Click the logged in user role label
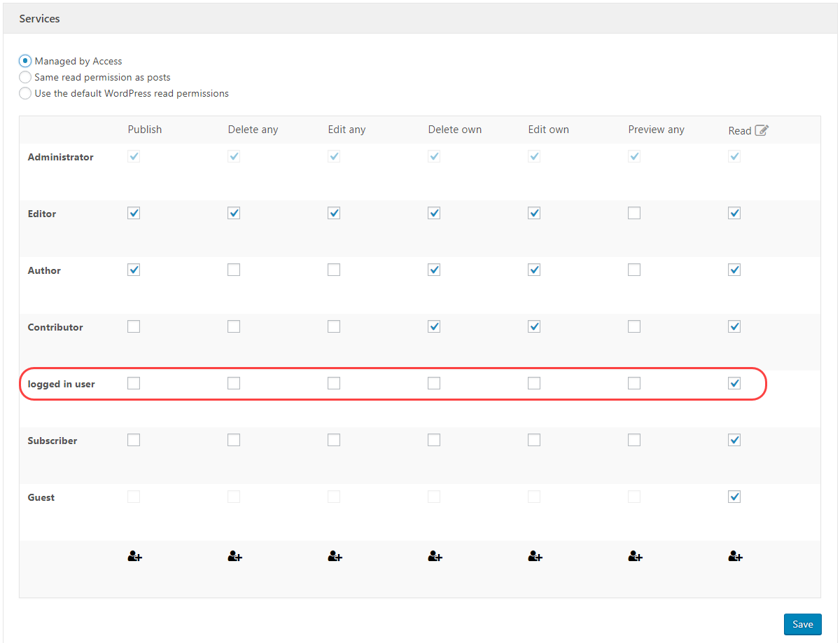840x643 pixels. (62, 384)
